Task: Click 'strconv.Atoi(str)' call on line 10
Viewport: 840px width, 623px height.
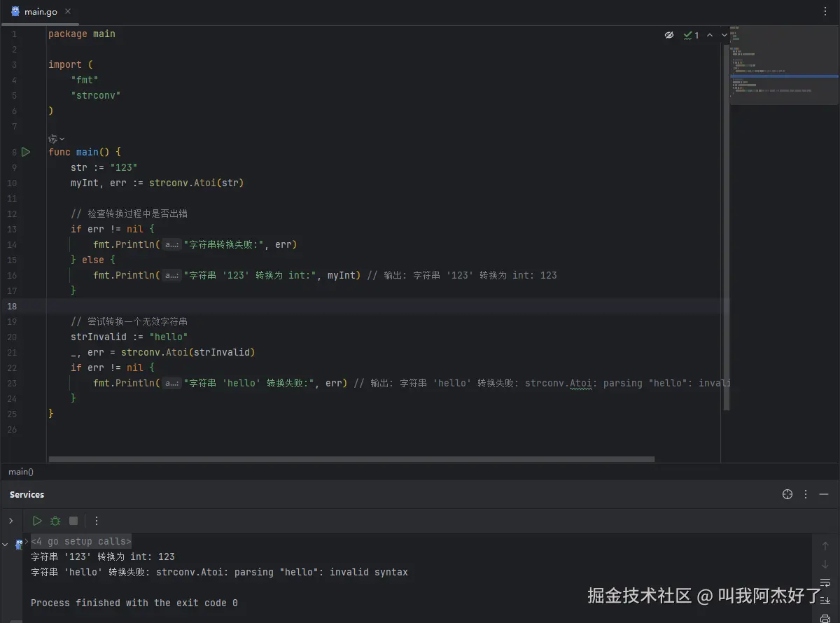Action: [197, 183]
